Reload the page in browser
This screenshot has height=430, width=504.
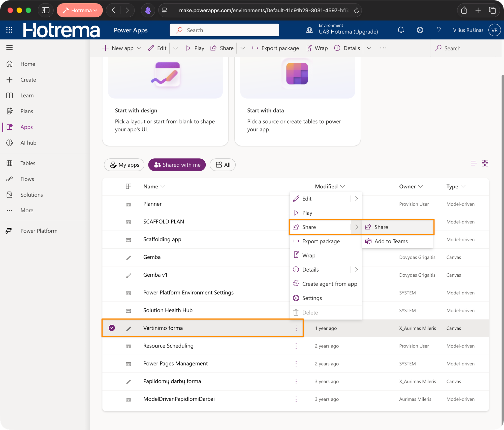coord(356,10)
